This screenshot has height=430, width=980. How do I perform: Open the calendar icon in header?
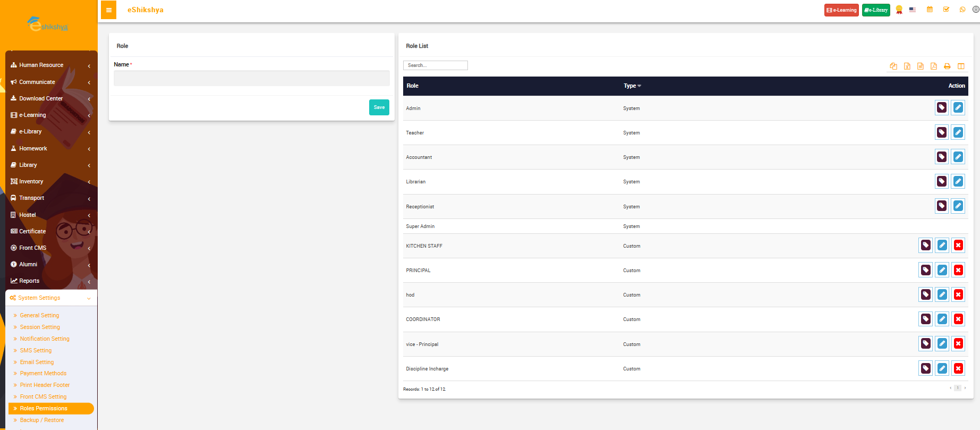(x=930, y=10)
